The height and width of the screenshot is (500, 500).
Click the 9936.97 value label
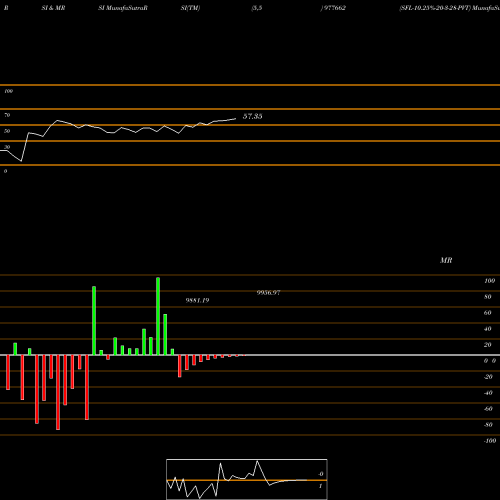tap(268, 293)
